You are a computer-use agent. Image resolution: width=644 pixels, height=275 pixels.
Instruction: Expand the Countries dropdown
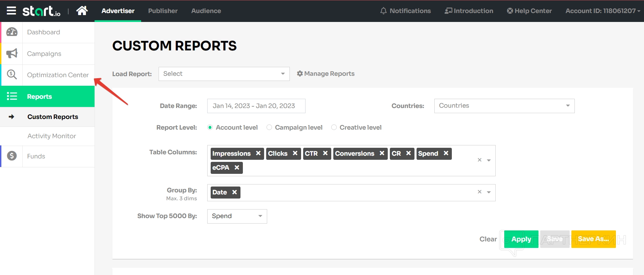pyautogui.click(x=504, y=106)
